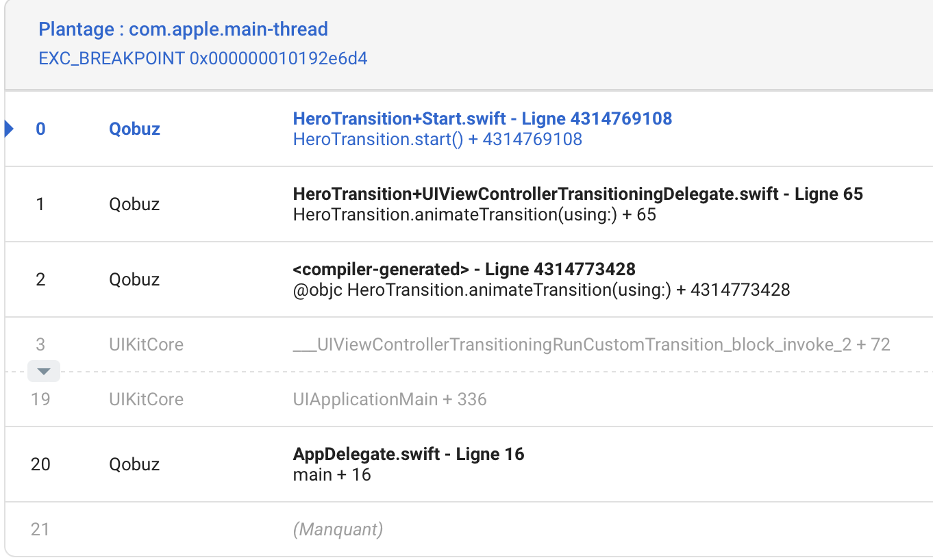Expand the hidden stack frames arrow
Image resolution: width=933 pixels, height=560 pixels.
tap(44, 371)
